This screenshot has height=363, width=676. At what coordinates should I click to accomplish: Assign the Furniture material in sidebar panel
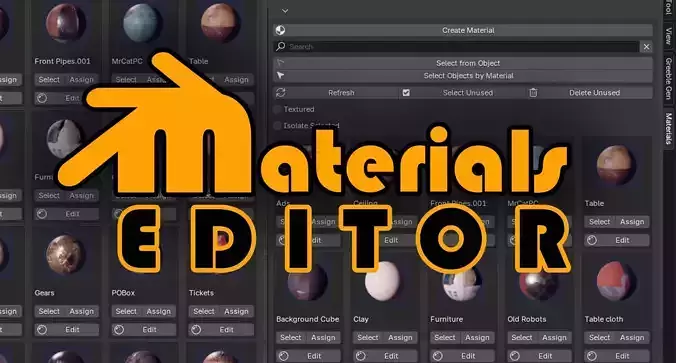(477, 338)
